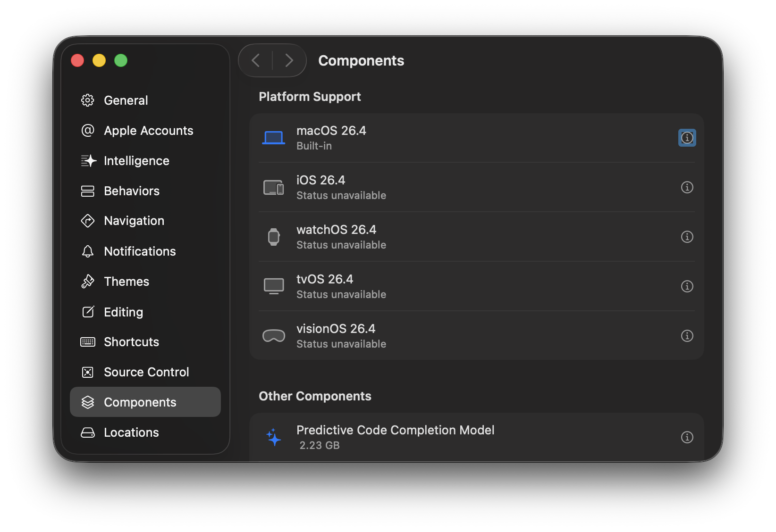The image size is (776, 532).
Task: Show info for watchOS 26.4
Action: (x=687, y=237)
